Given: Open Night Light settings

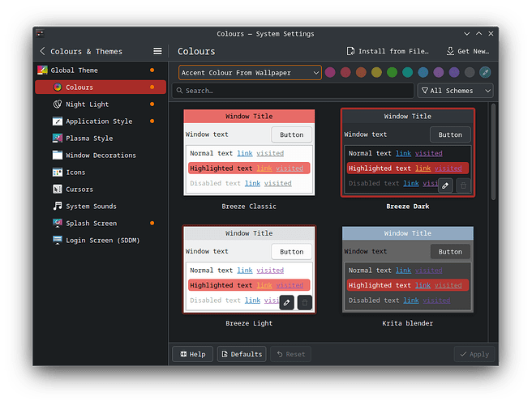Looking at the screenshot, I should [101, 104].
